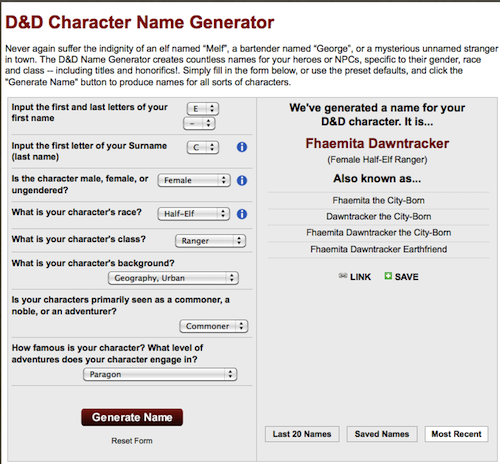This screenshot has width=500, height=464.
Task: Expand the gender dropdown set to Female
Action: (x=194, y=180)
